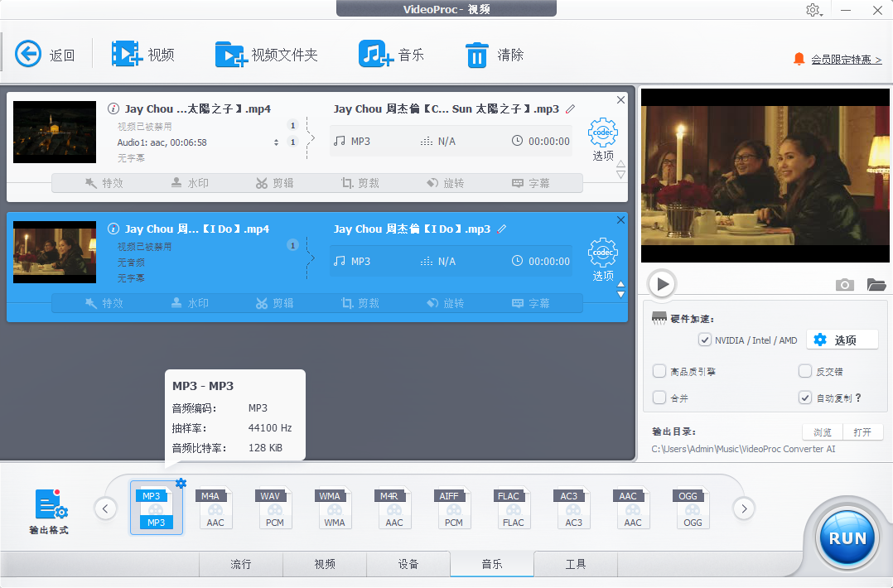Open 剪辑 cut tool for 太陽之子 item
893x588 pixels.
[x=274, y=183]
